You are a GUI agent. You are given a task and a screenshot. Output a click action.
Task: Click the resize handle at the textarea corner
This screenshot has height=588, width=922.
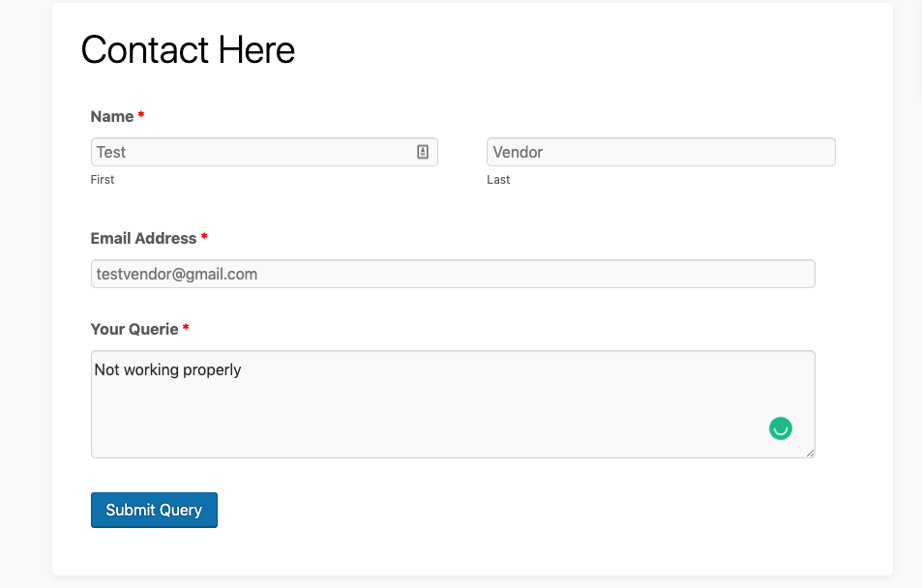tap(810, 453)
